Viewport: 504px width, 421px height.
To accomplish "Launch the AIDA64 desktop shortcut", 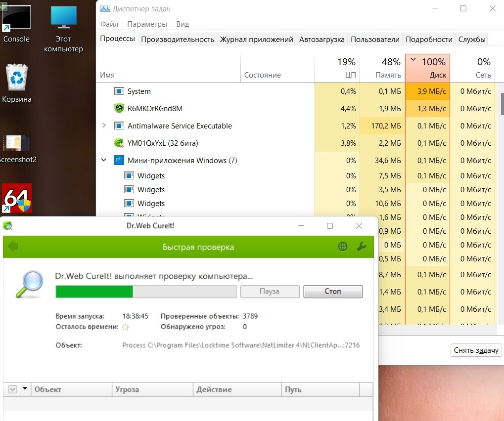I will pyautogui.click(x=17, y=198).
